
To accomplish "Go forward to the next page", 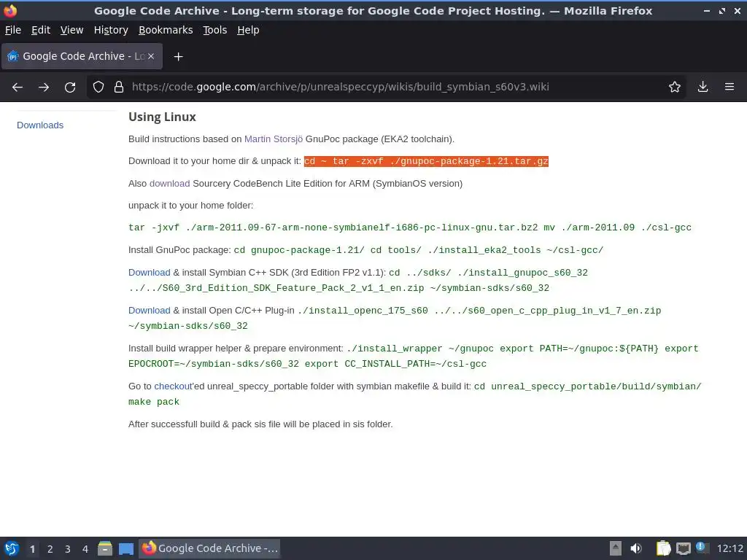I will 44,87.
